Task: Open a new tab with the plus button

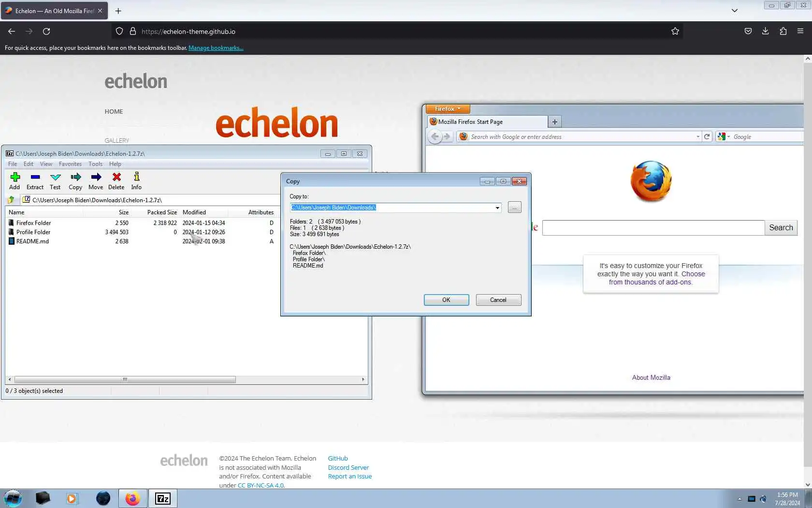Action: (x=118, y=11)
